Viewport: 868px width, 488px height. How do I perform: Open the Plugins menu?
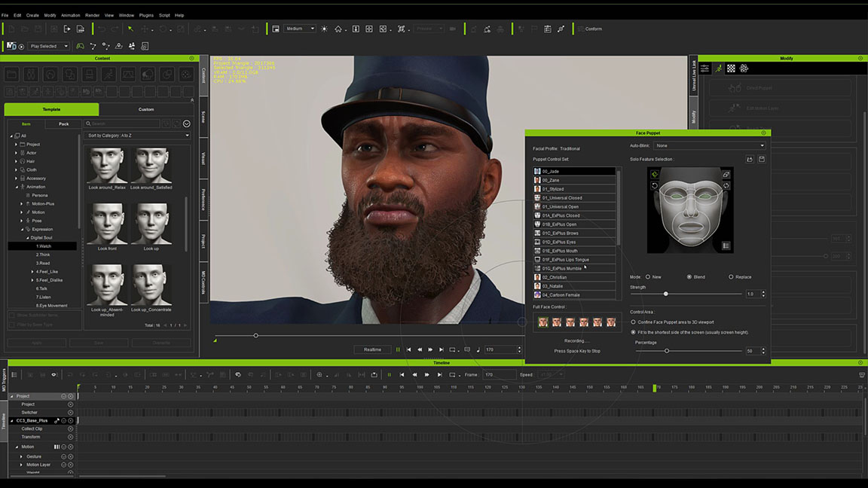point(146,16)
